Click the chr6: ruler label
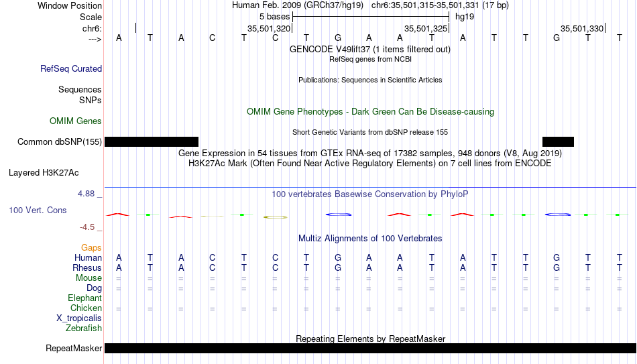 tap(93, 28)
